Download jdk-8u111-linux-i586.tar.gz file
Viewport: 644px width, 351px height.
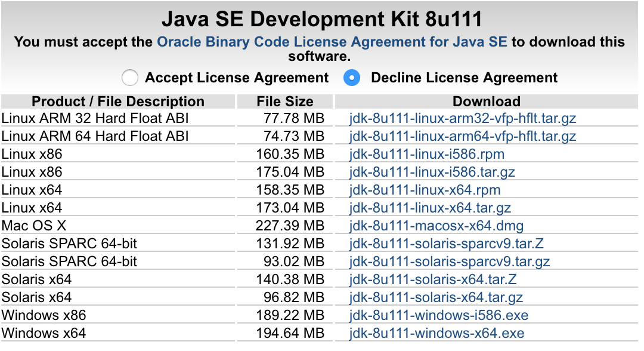click(432, 173)
